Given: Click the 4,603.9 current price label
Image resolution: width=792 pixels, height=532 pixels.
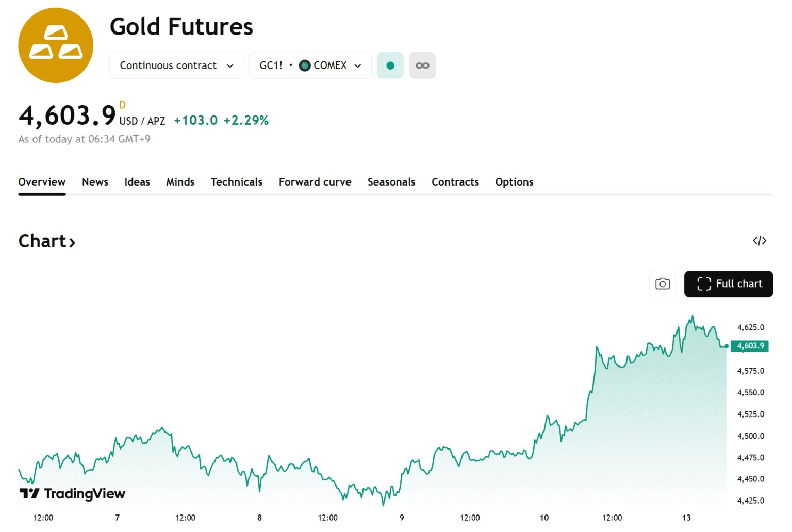Looking at the screenshot, I should point(750,346).
